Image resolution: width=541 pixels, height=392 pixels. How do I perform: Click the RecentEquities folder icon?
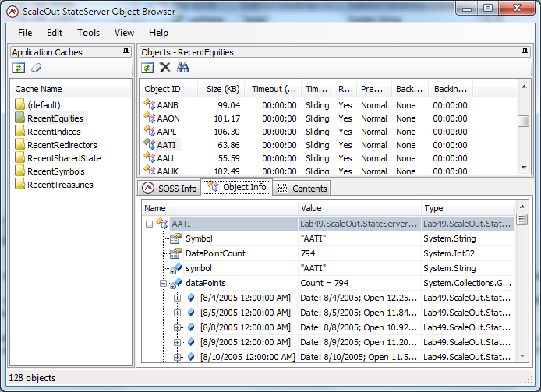coord(19,118)
